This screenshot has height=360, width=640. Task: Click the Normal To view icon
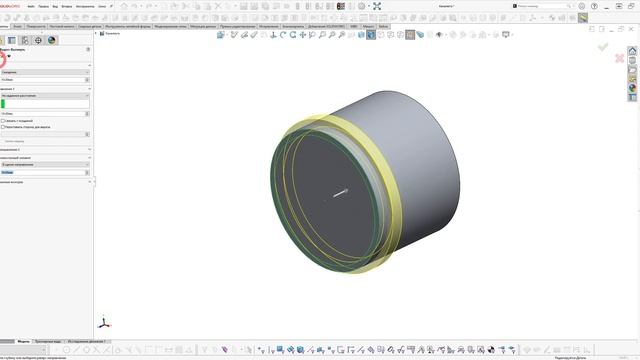273,35
